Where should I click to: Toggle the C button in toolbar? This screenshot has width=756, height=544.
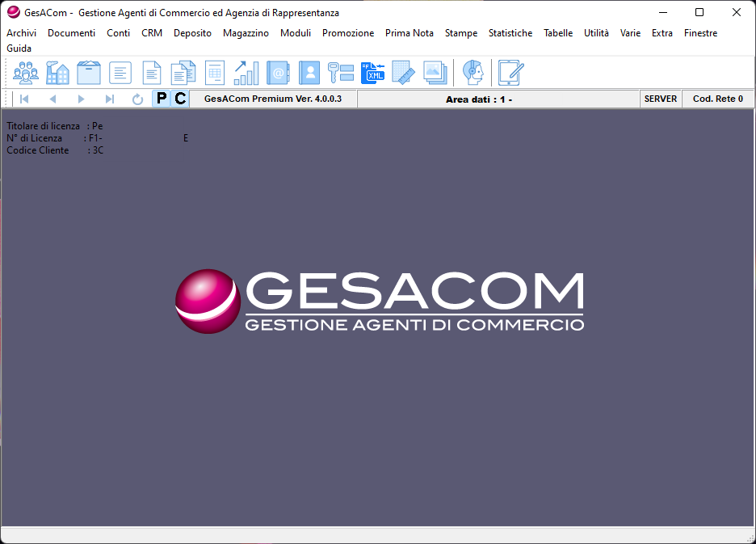[180, 99]
